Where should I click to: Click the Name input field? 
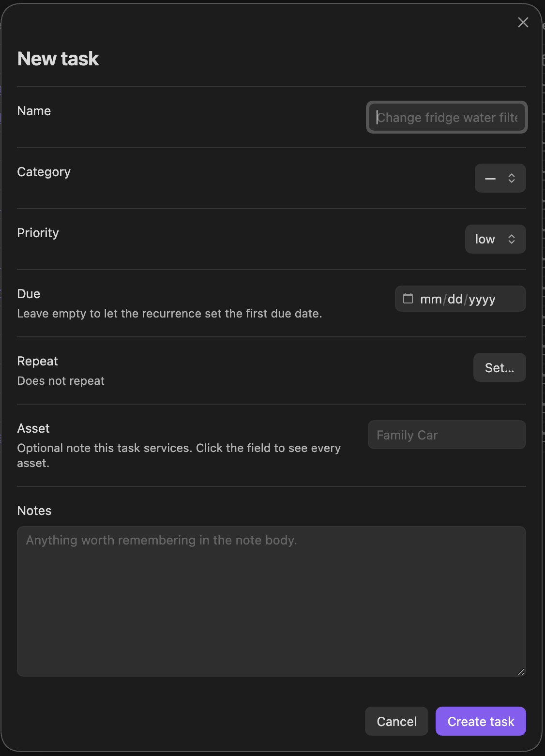447,117
